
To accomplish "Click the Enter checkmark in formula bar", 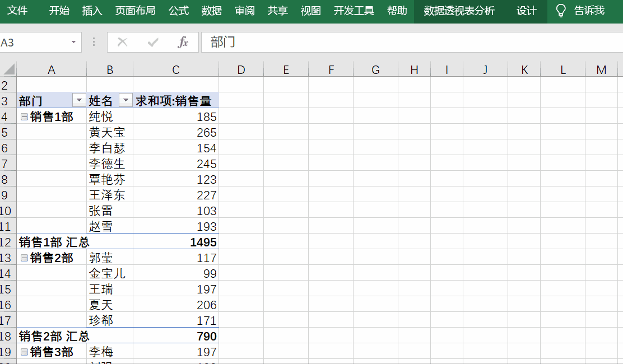I will tap(152, 43).
